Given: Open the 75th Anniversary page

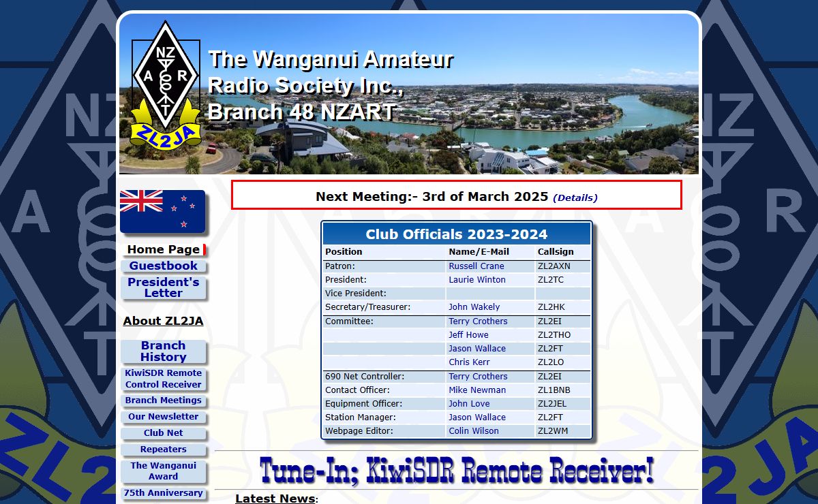Looking at the screenshot, I should point(164,493).
